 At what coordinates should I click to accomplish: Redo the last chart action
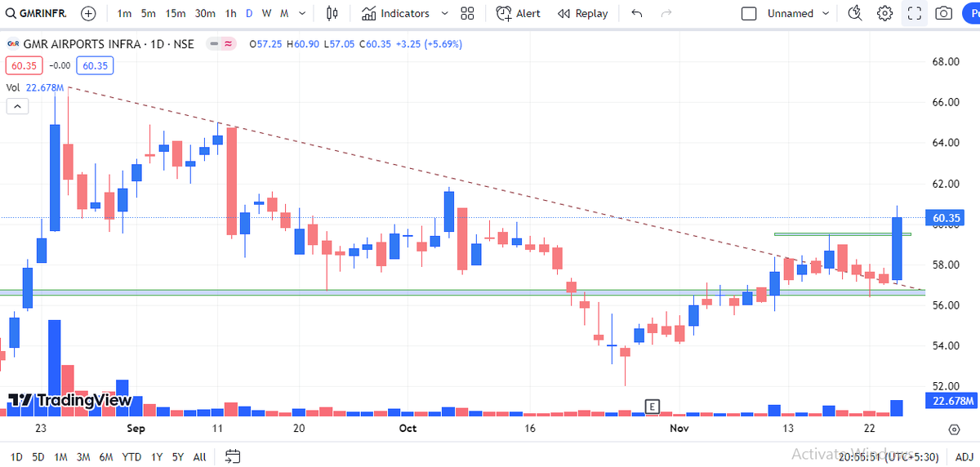pyautogui.click(x=666, y=13)
